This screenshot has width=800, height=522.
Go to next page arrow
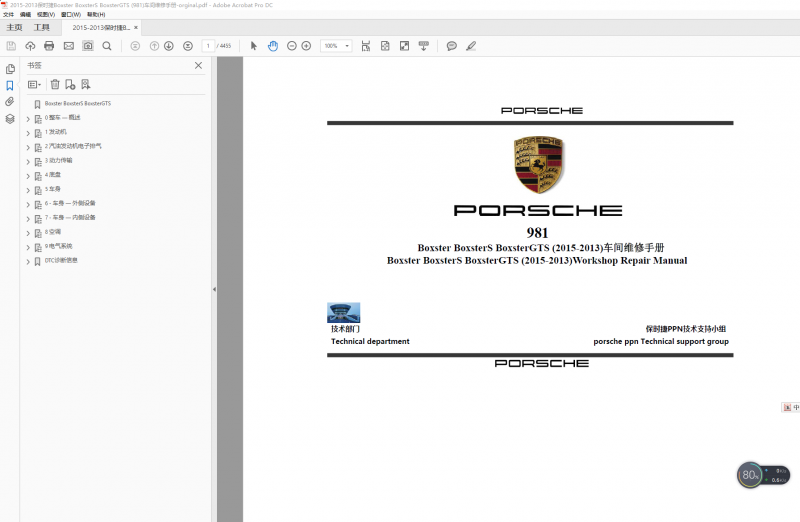tap(169, 46)
